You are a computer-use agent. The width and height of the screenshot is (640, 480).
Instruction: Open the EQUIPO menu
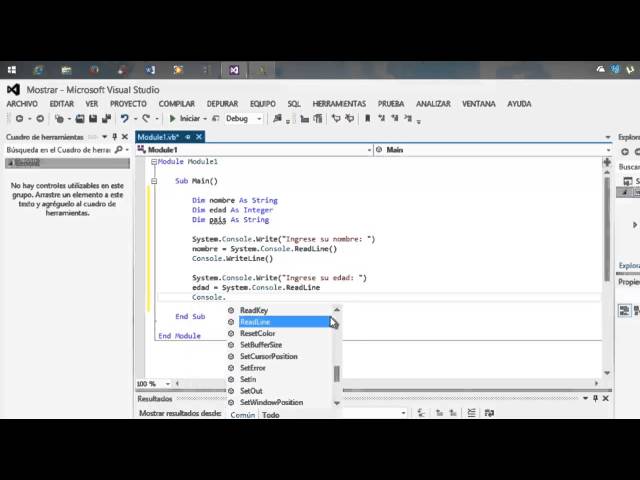coord(263,104)
